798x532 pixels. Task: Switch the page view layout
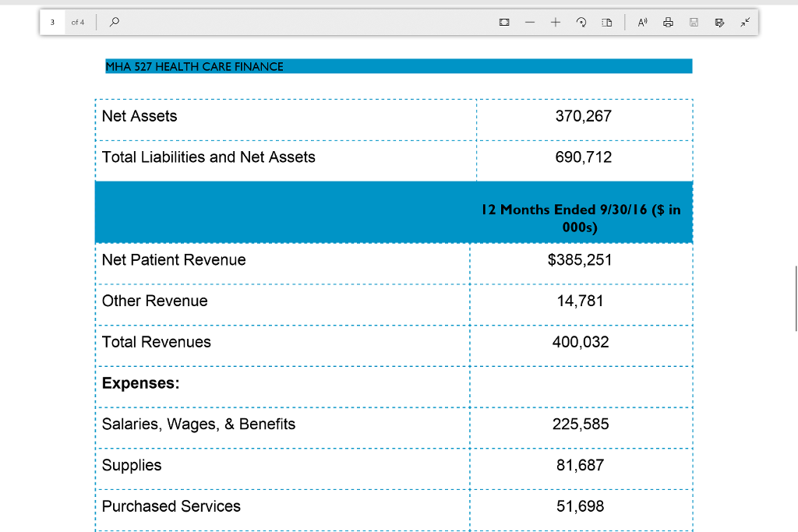click(x=606, y=22)
